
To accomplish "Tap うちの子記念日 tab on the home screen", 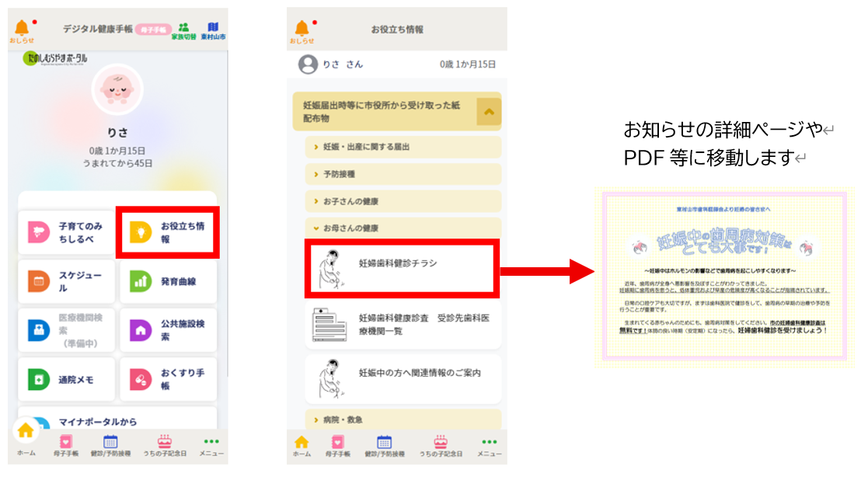I will click(x=164, y=446).
